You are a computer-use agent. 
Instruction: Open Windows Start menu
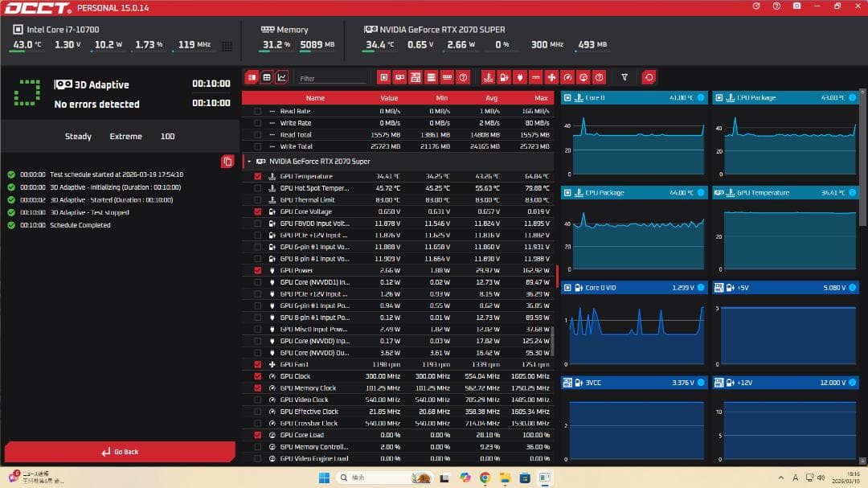325,478
